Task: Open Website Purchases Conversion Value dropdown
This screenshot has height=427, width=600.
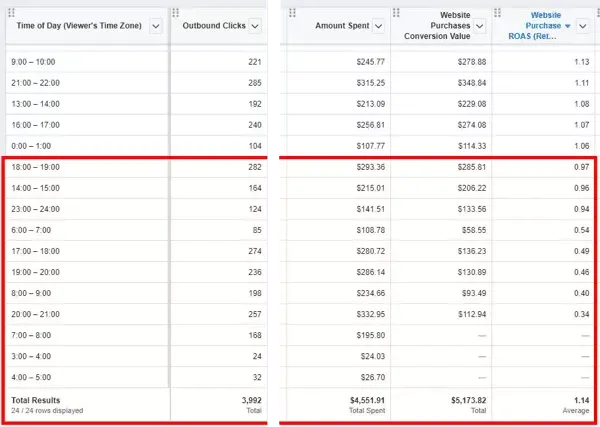Action: coord(479,27)
